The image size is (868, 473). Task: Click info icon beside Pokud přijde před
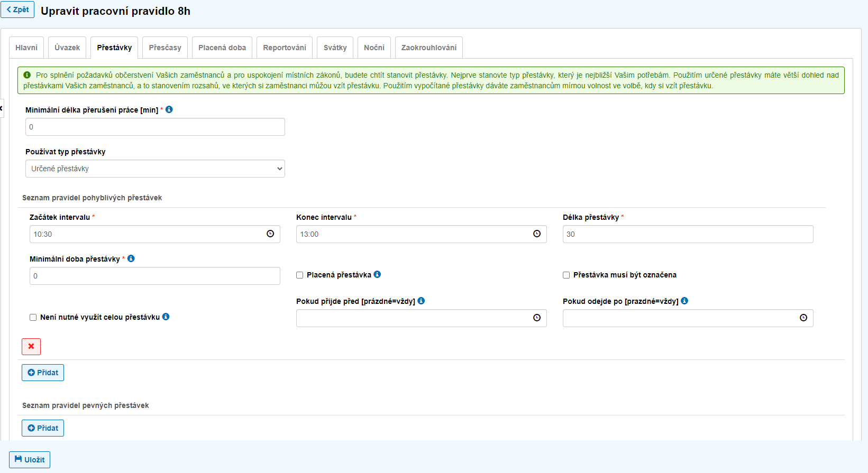[421, 301]
